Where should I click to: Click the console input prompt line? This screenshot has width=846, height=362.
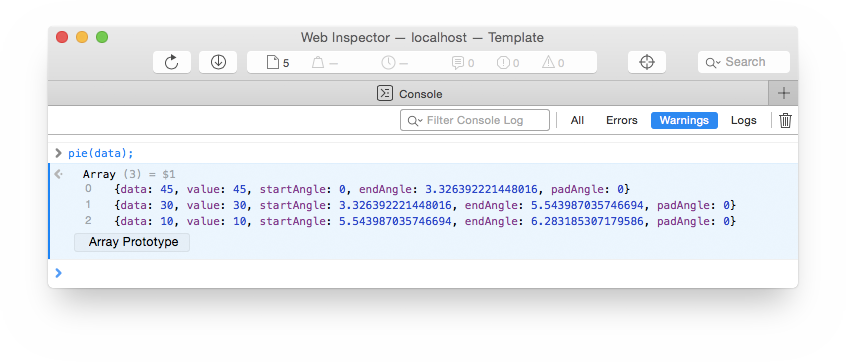coord(423,273)
